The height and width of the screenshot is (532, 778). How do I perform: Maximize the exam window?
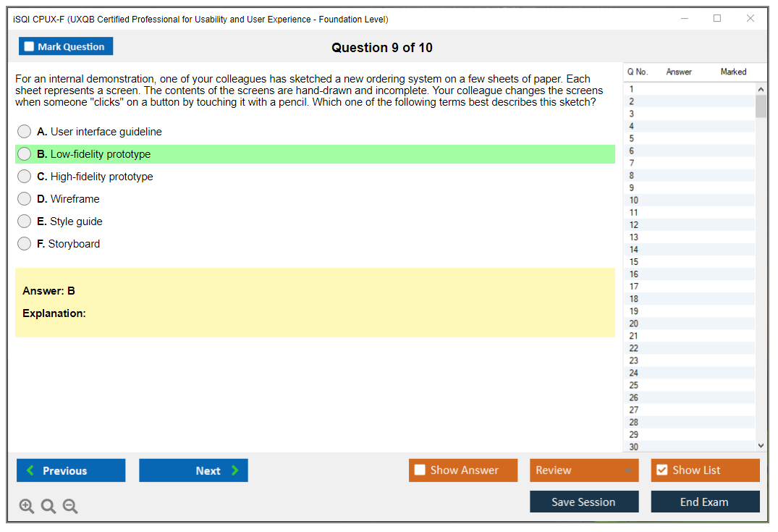pyautogui.click(x=717, y=19)
